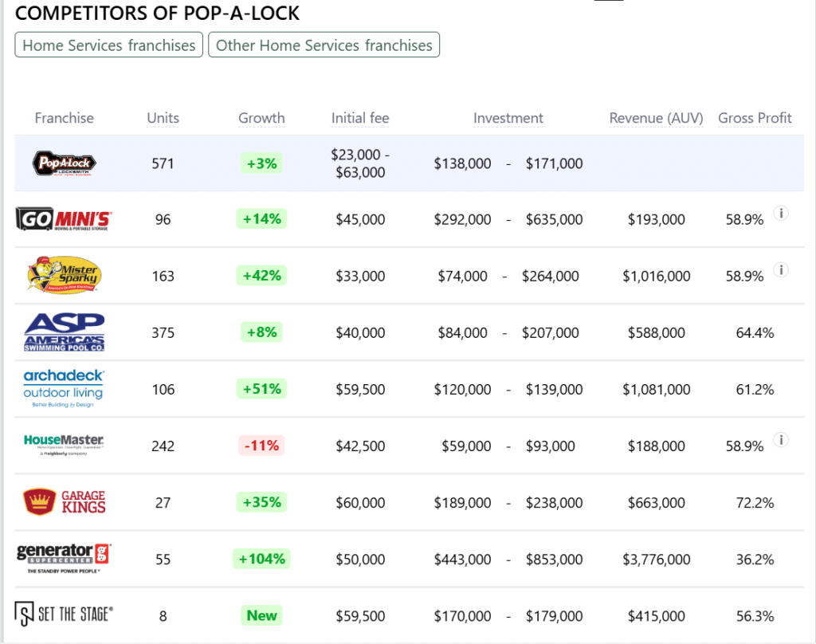Open the ASP America's Swimming Pool logo
Screen dimensions: 816x644
[x=64, y=332]
